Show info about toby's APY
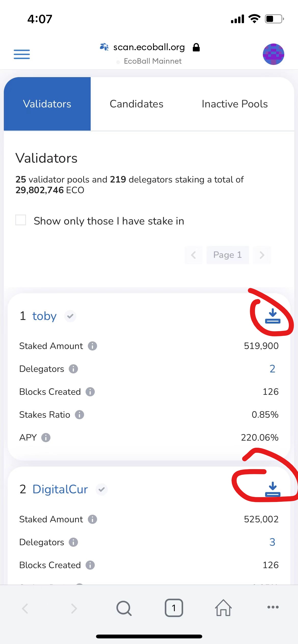The image size is (298, 644). (x=46, y=438)
